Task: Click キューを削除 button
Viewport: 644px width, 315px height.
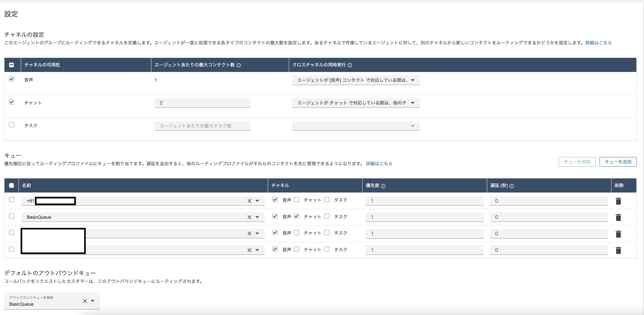Action: (x=577, y=162)
